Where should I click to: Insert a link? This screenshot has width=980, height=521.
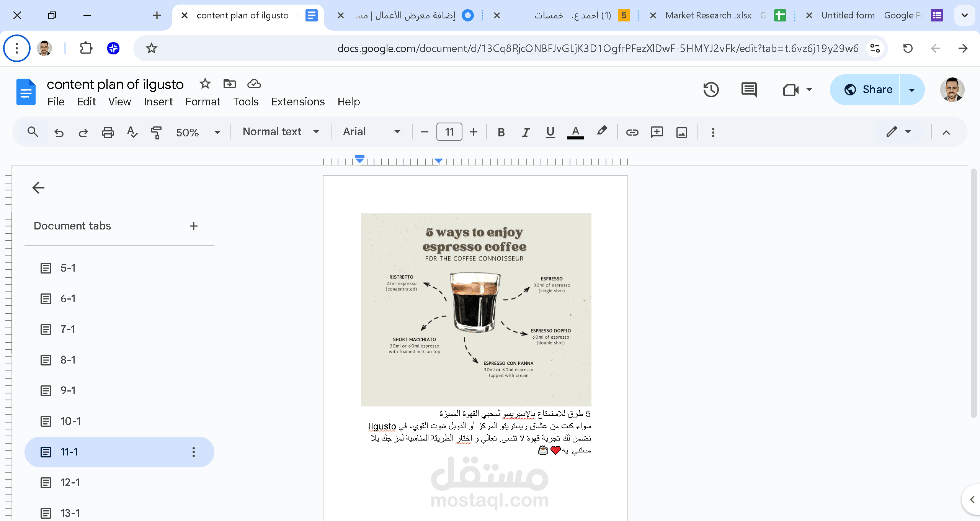click(632, 132)
